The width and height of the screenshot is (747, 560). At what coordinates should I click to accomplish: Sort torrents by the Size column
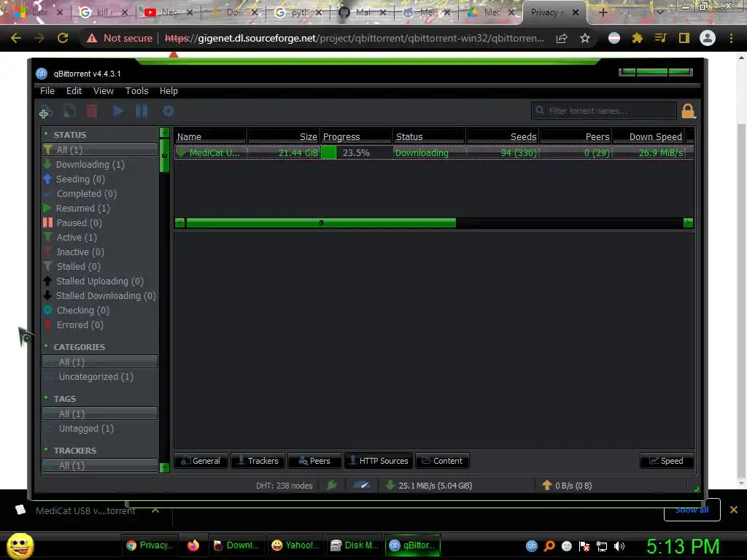tap(283, 136)
